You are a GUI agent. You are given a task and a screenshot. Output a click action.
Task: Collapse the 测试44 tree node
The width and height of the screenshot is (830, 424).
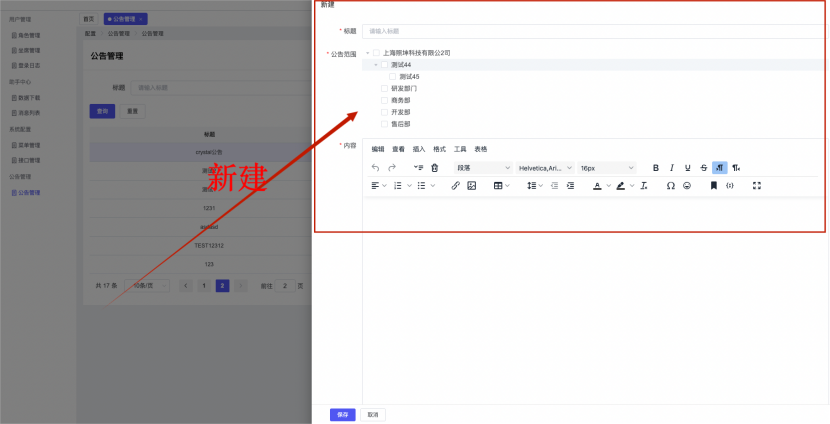[376, 64]
